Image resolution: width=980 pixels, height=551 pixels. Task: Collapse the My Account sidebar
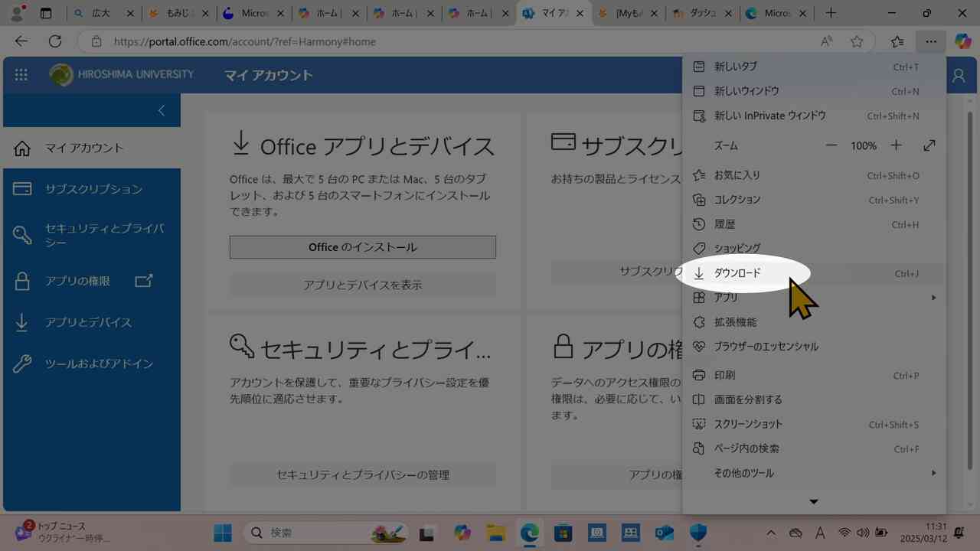pos(161,110)
